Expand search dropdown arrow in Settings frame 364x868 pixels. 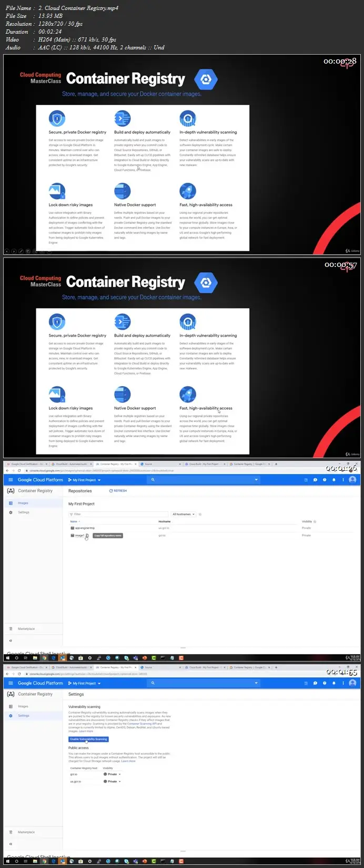tap(257, 683)
